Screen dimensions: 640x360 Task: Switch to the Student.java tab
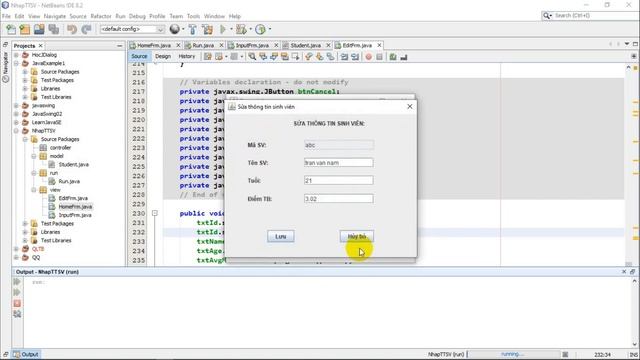tap(305, 45)
